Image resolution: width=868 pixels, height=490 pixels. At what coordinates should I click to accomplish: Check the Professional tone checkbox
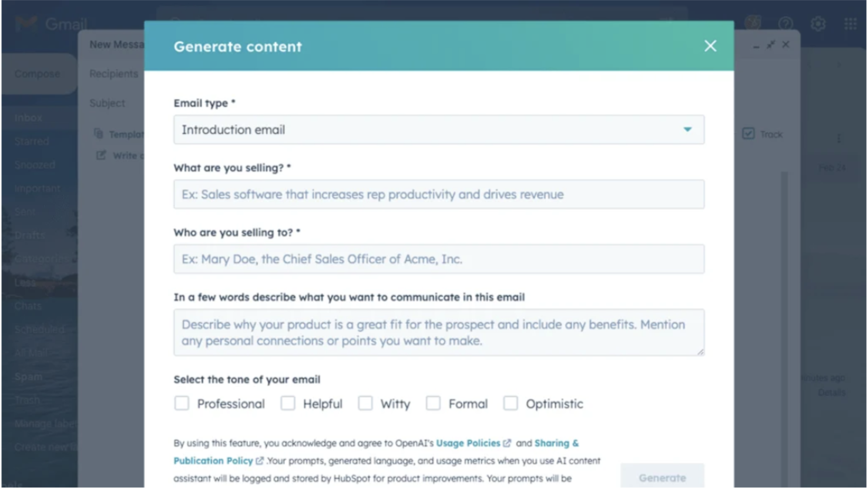click(182, 403)
